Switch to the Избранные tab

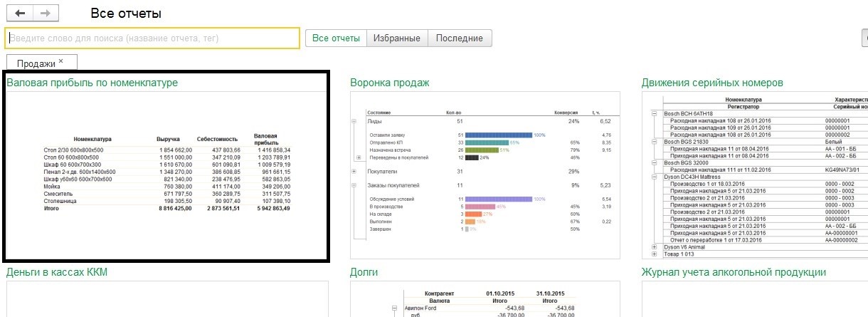[x=397, y=38]
